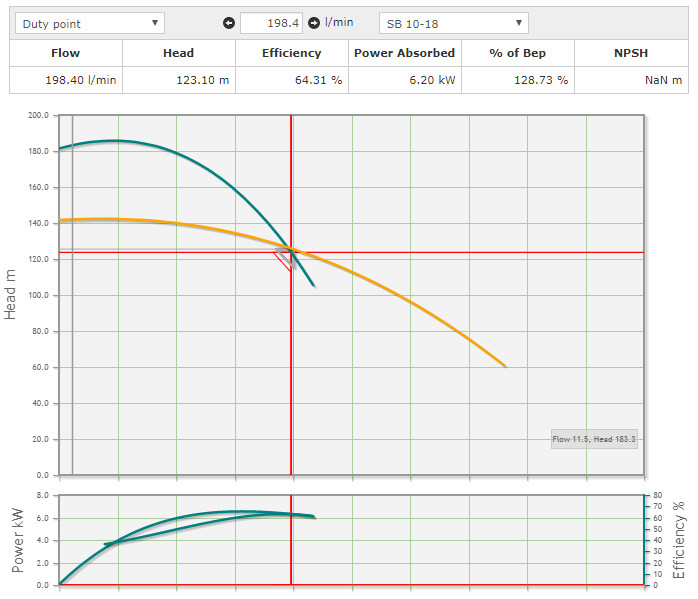
Task: Select the Efficiency column header
Action: [x=291, y=53]
